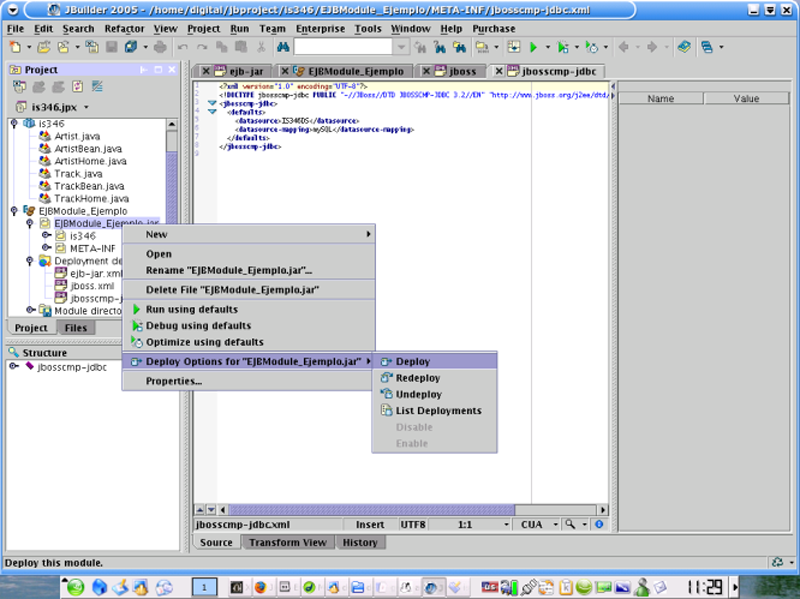Close the ejb-jar editor tab
The height and width of the screenshot is (599, 800).
point(206,72)
